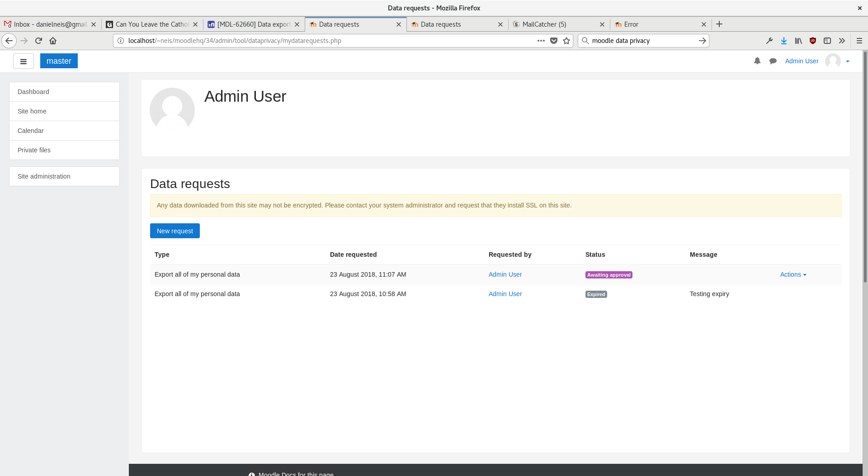Click the browser forward arrow button
Viewport: 868px width, 476px height.
[24, 41]
